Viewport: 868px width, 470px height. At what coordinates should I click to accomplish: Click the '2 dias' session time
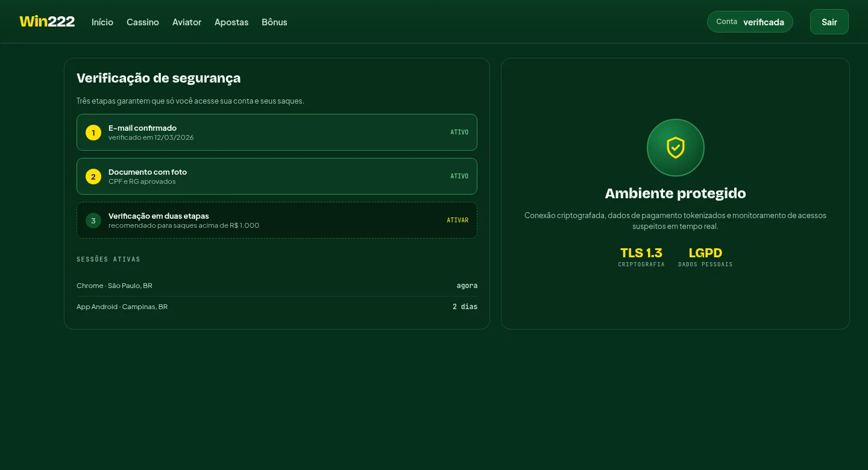465,307
